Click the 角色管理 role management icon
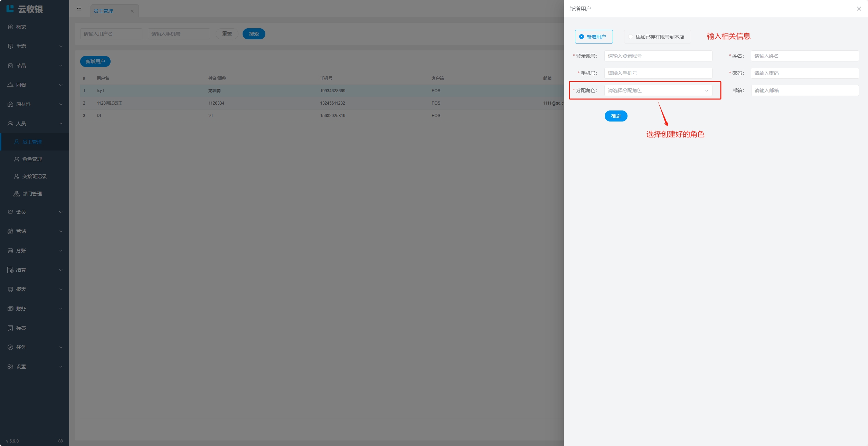Viewport: 868px width, 446px height. (x=17, y=159)
